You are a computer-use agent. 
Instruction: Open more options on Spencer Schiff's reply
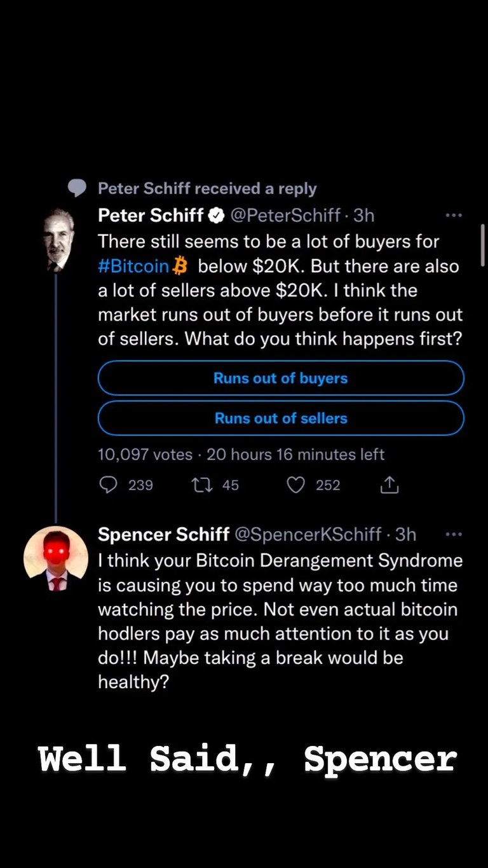[x=454, y=534]
